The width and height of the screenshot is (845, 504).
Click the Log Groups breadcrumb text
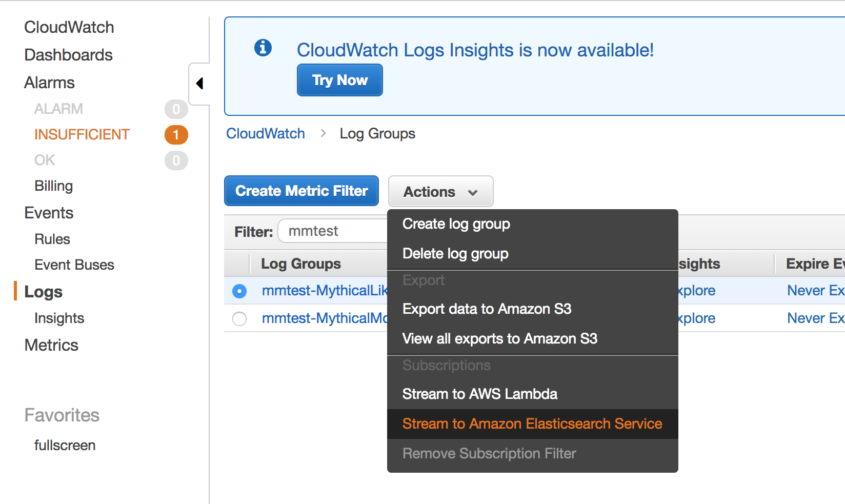377,133
